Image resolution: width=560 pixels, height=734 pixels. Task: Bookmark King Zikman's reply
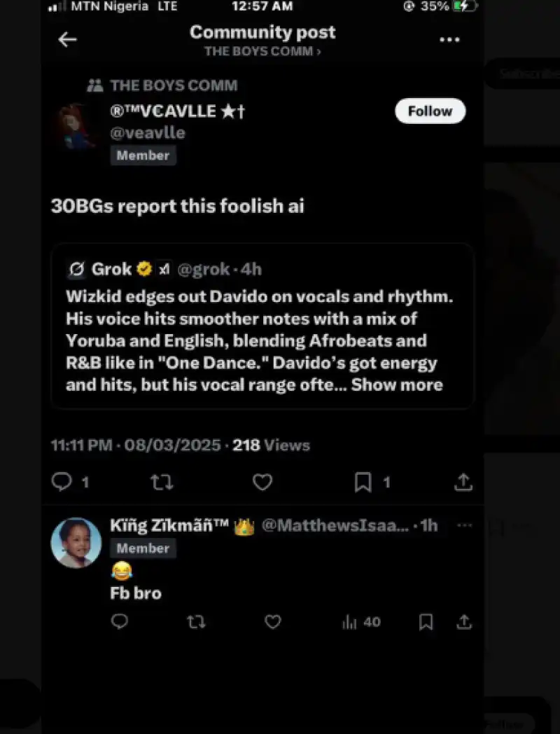click(426, 622)
